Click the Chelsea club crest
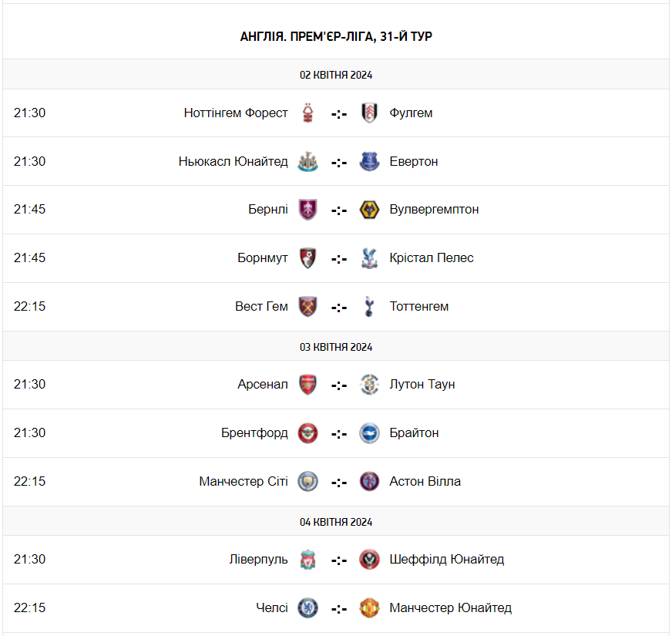This screenshot has width=672, height=636. click(308, 608)
